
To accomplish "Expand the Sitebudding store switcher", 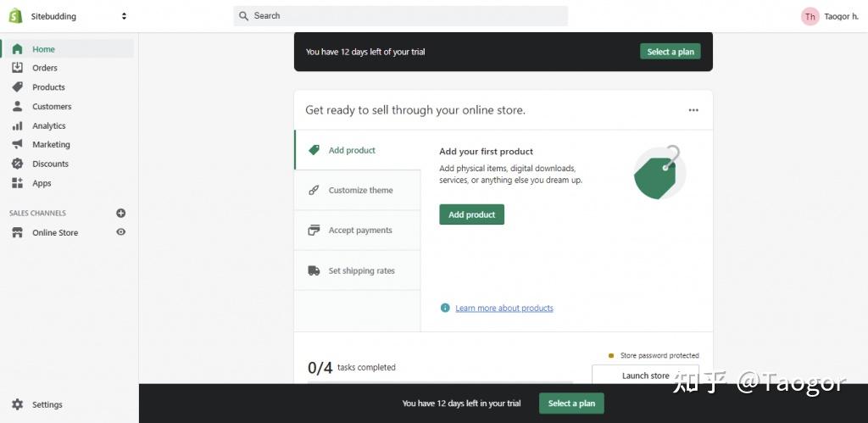I will pyautogui.click(x=124, y=16).
